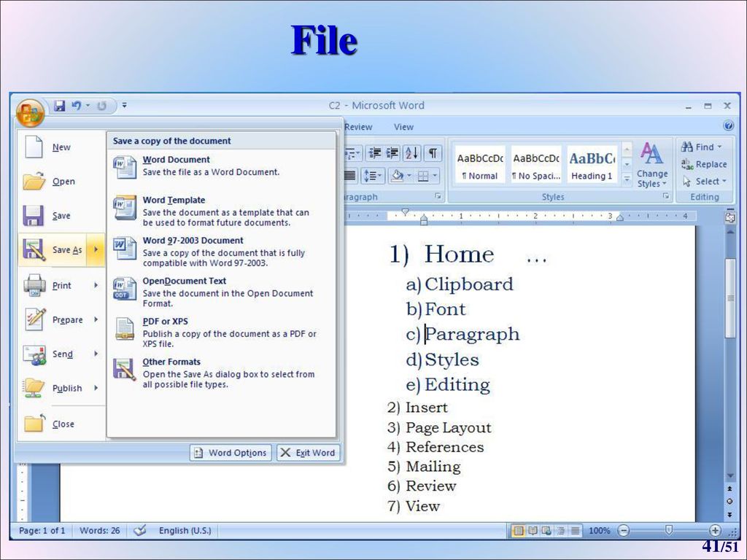Choose Open in the Office menu

pos(61,182)
